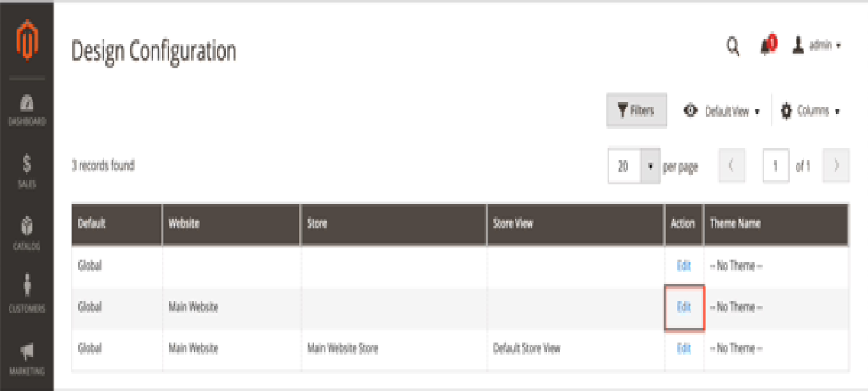The width and height of the screenshot is (868, 391).
Task: Open the per page count dropdown arrow
Action: (x=650, y=166)
